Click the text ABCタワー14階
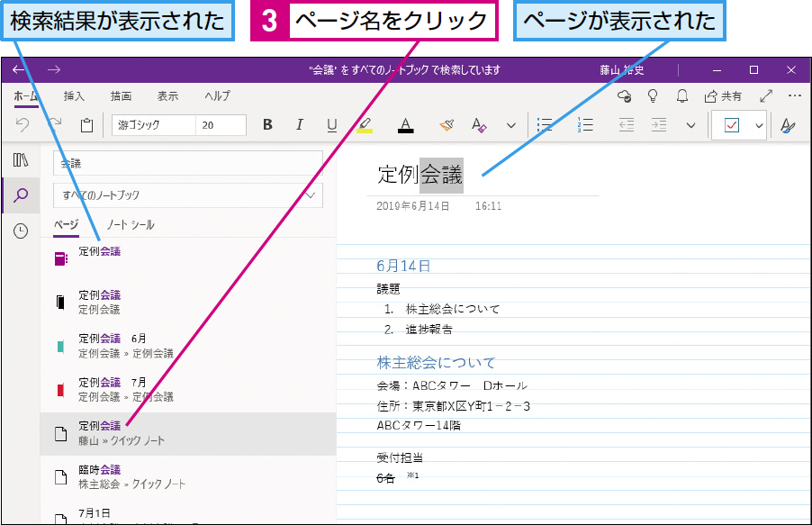The image size is (812, 525). click(419, 426)
